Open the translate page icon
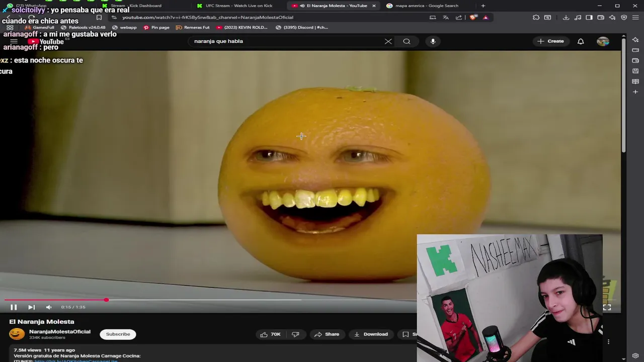 (446, 17)
